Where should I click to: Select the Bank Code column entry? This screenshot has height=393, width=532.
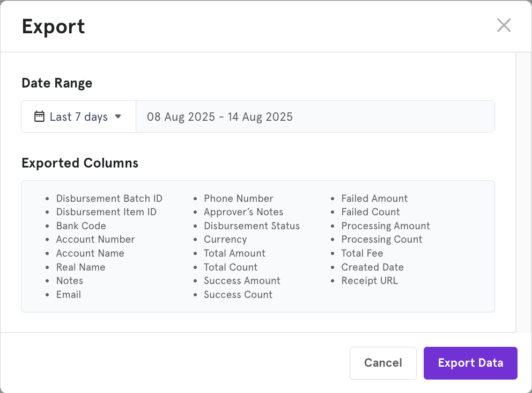click(81, 226)
